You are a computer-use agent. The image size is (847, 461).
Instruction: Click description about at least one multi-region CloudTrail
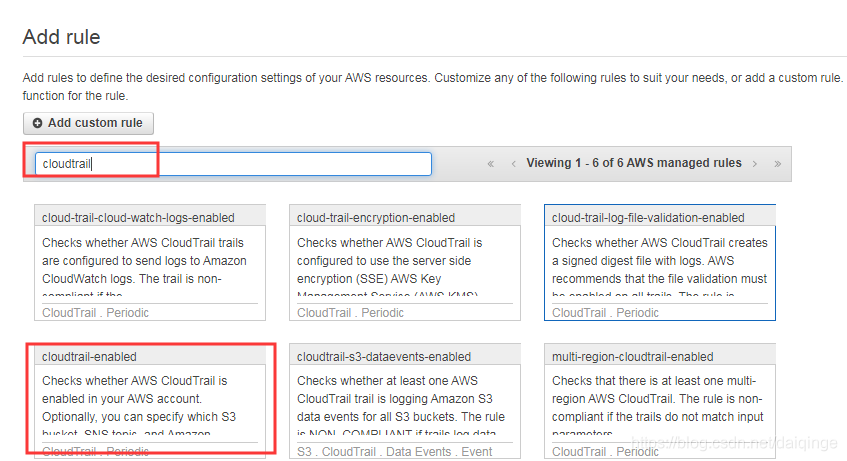pos(658,404)
